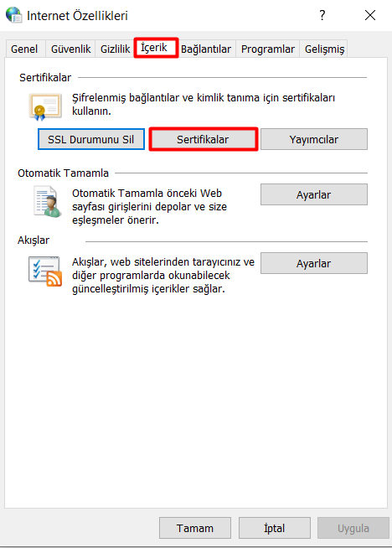
Task: Open help with the question mark button
Action: (x=322, y=15)
